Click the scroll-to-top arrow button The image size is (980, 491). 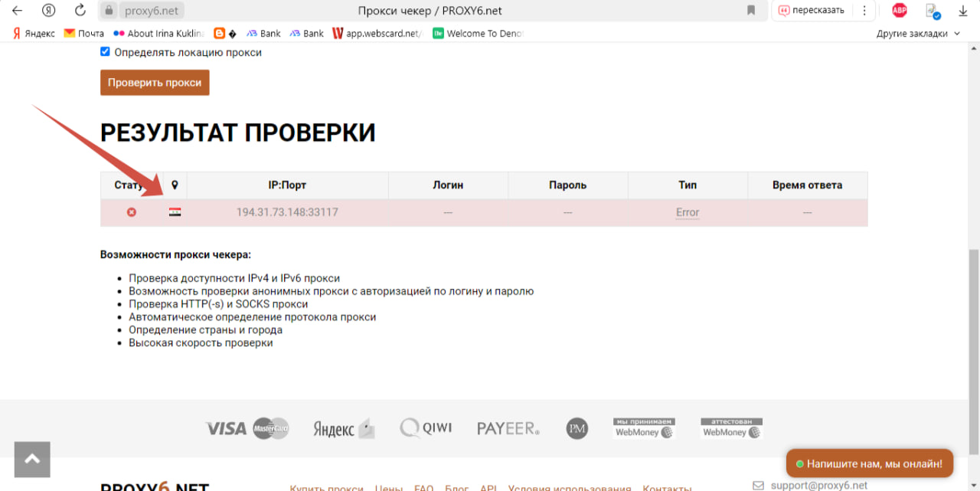(x=32, y=460)
